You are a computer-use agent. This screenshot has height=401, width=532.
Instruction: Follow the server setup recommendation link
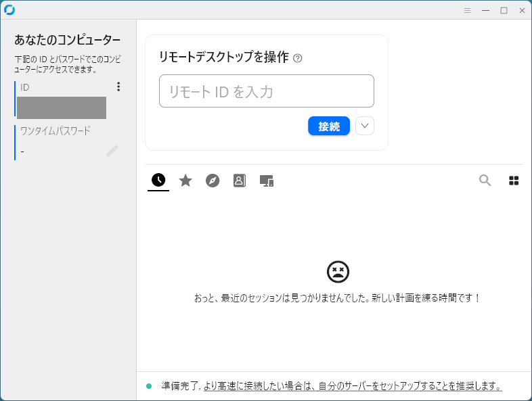pos(352,386)
